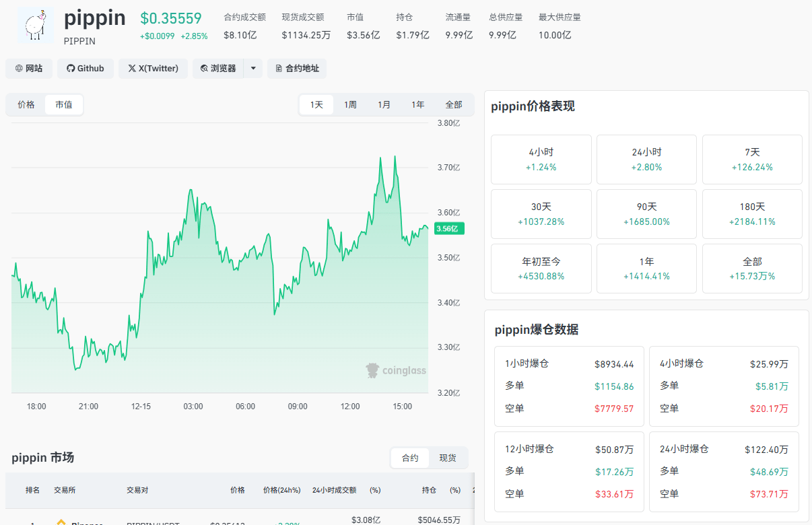Click the 年初至今 performance card
The image size is (812, 525).
pos(541,269)
